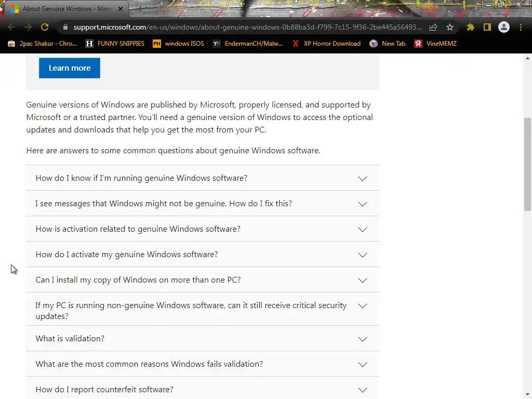
Task: Close the About Genuine Windows tab
Action: pos(121,9)
